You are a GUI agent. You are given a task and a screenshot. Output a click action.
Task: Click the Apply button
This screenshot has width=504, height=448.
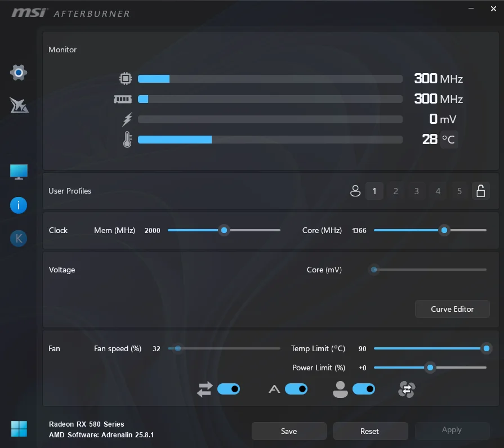452,431
